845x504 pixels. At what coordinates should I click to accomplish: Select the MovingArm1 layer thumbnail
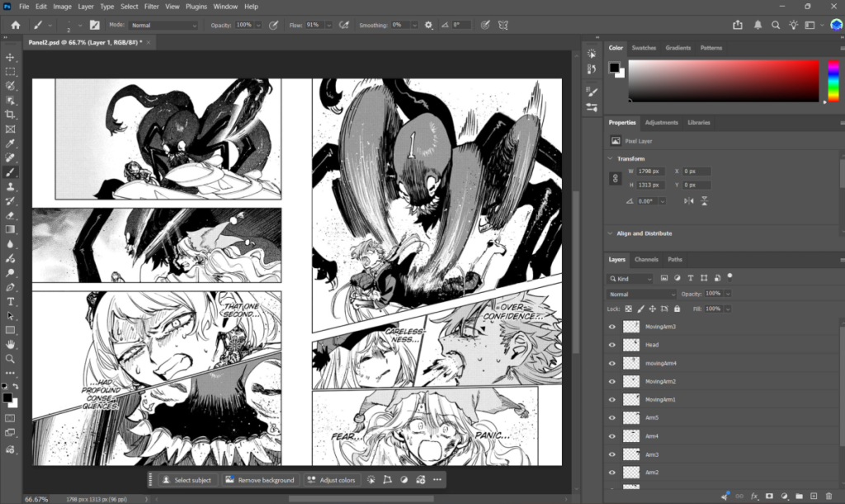(631, 399)
